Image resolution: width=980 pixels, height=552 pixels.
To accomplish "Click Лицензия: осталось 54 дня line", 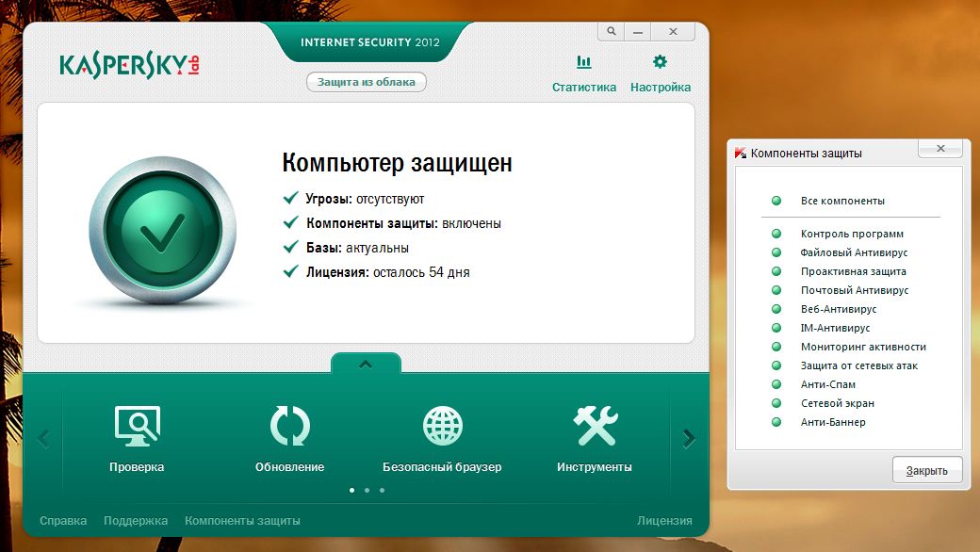I will click(376, 272).
